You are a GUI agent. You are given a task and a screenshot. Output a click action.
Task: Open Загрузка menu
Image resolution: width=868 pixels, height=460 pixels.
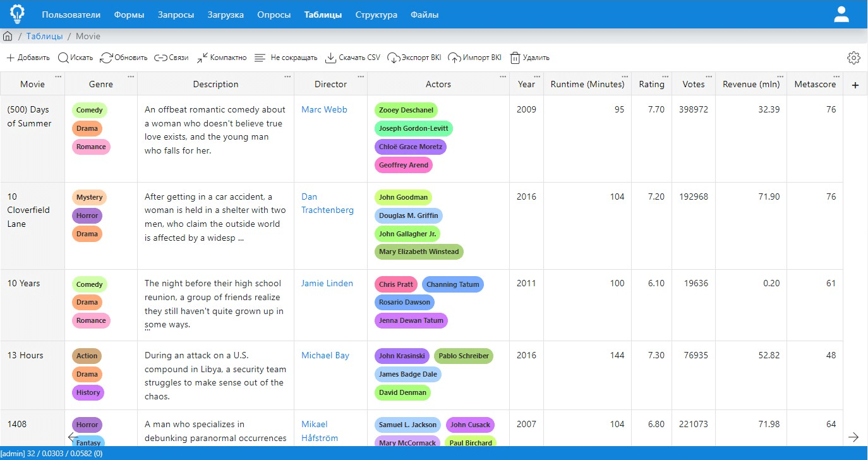pos(226,15)
